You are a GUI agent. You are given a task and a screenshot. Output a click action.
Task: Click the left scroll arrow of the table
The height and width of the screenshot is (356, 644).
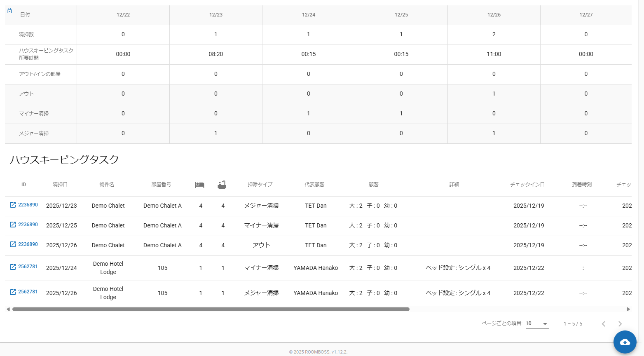click(x=8, y=309)
